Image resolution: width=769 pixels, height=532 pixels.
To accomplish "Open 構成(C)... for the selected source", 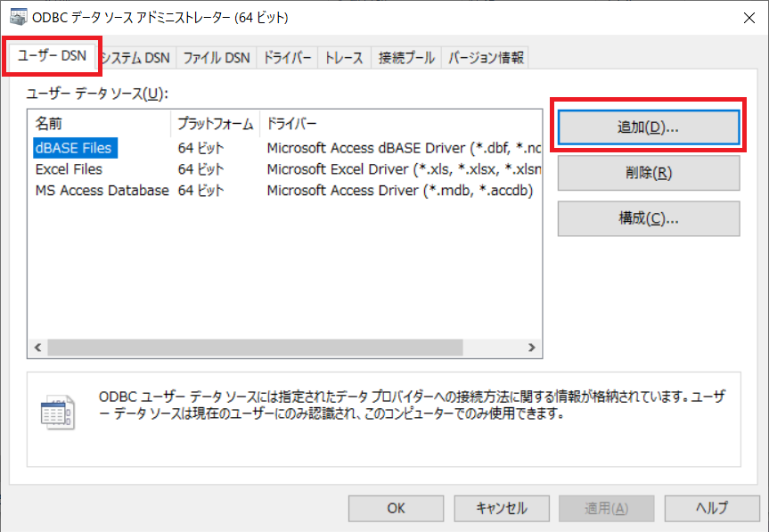I will point(649,218).
